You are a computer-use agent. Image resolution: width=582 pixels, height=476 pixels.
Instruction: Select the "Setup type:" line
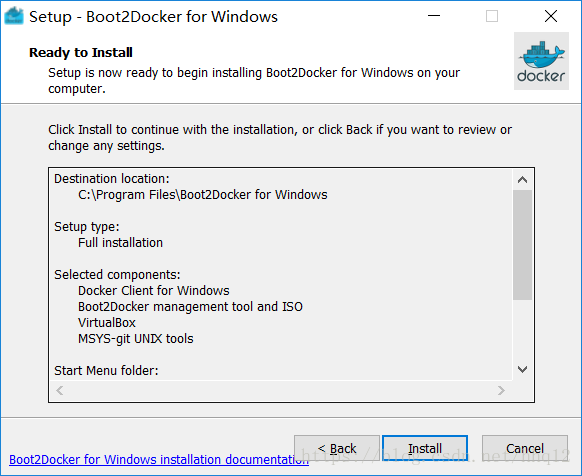click(87, 227)
